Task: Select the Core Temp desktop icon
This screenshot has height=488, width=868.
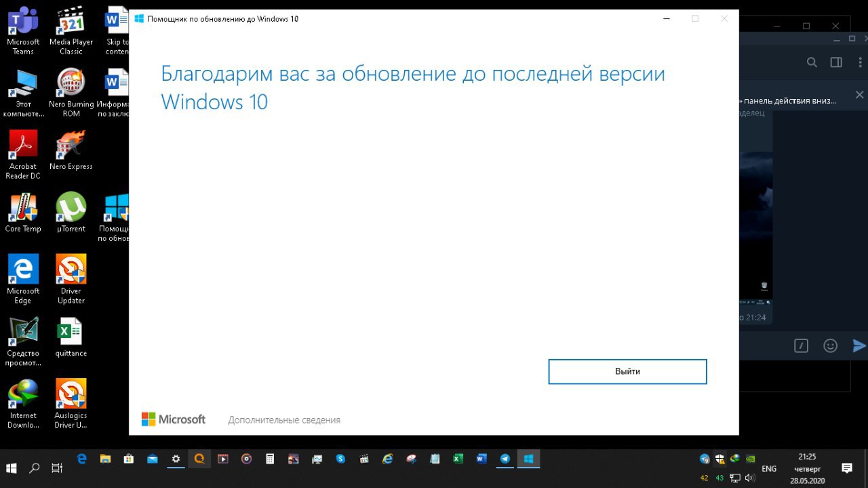Action: pos(23,213)
